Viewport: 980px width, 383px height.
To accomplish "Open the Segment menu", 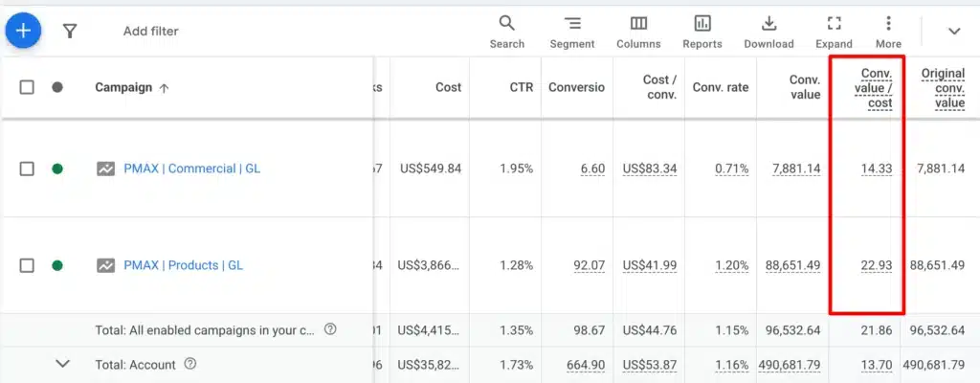I will point(572,32).
